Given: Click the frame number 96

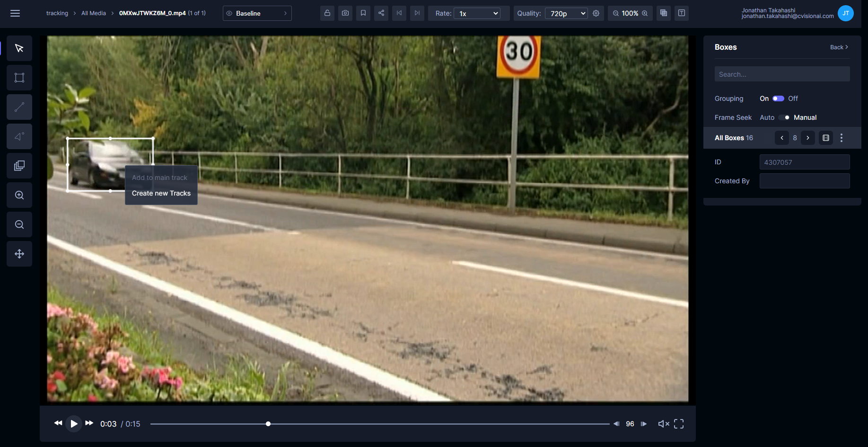Looking at the screenshot, I should pyautogui.click(x=630, y=424).
